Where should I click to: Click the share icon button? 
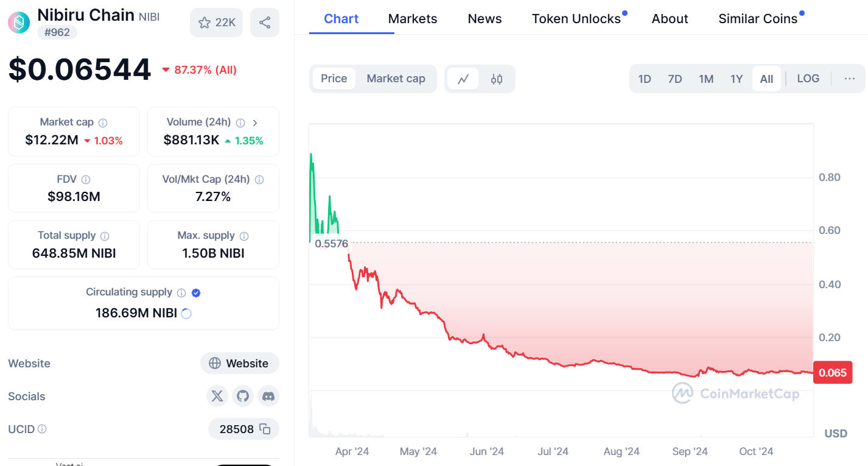click(x=265, y=23)
